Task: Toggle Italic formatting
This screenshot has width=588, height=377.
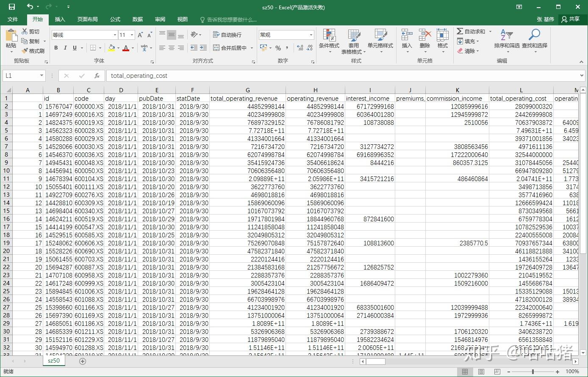Action: 65,48
